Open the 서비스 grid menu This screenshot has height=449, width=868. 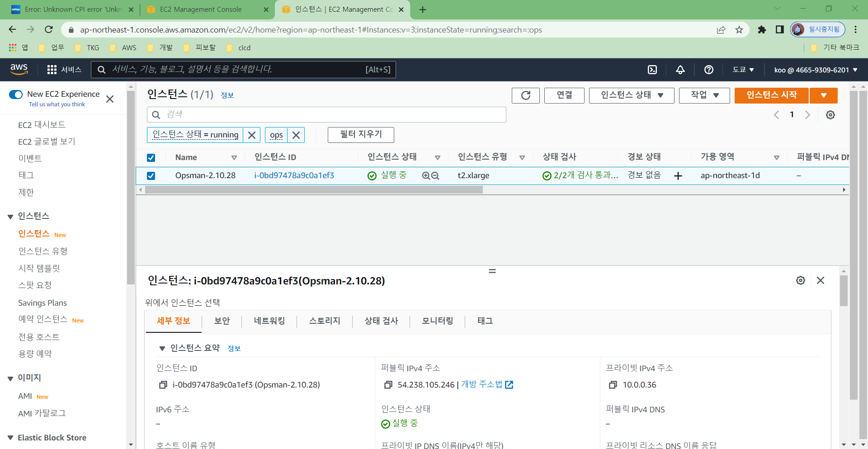64,70
